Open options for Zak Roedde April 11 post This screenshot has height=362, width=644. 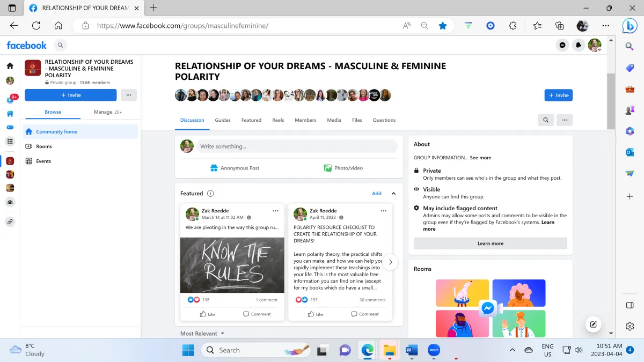[x=383, y=211]
